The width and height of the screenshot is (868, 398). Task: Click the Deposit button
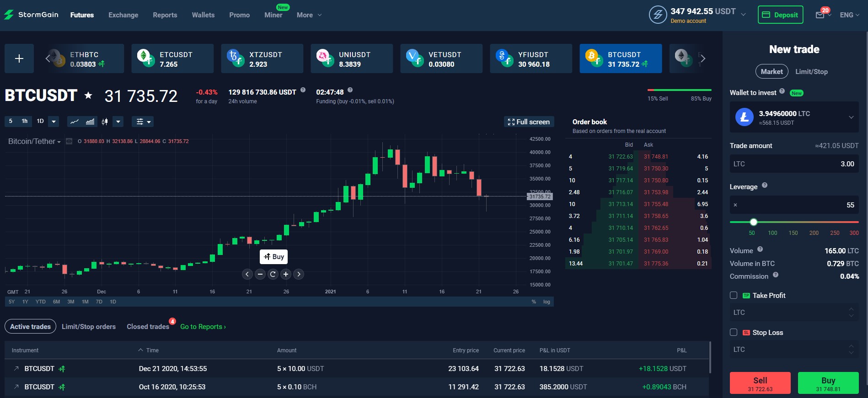click(x=780, y=15)
